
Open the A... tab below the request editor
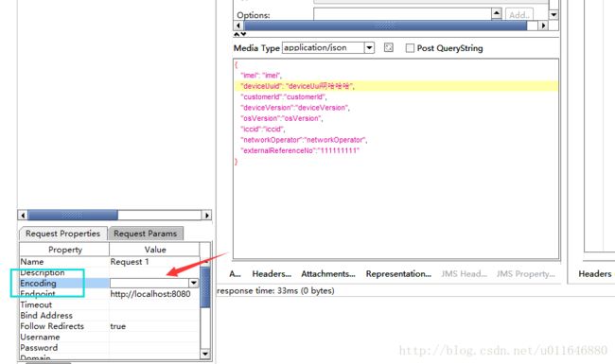tap(235, 274)
